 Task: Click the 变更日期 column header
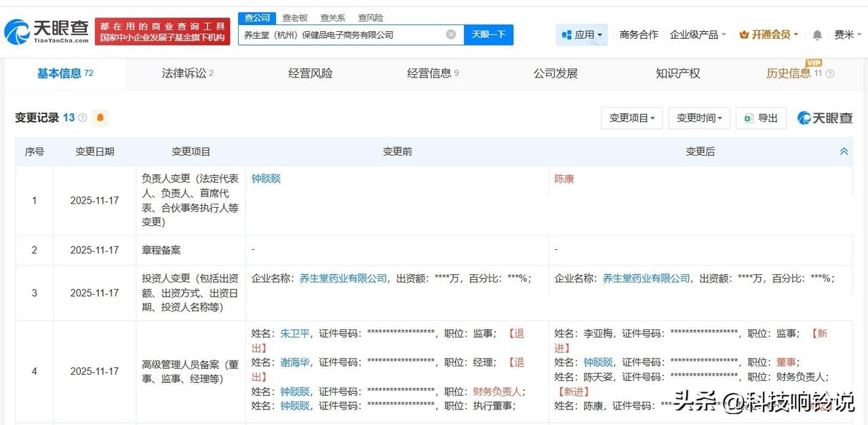(95, 151)
